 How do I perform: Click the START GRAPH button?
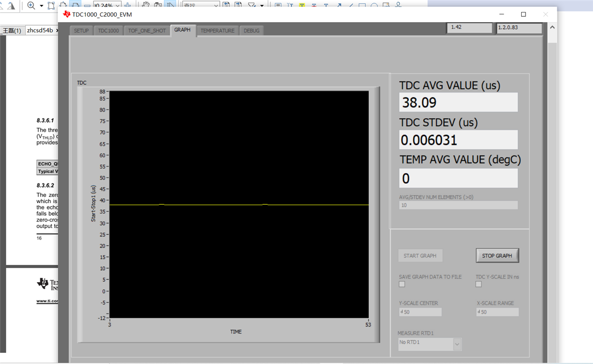[420, 256]
